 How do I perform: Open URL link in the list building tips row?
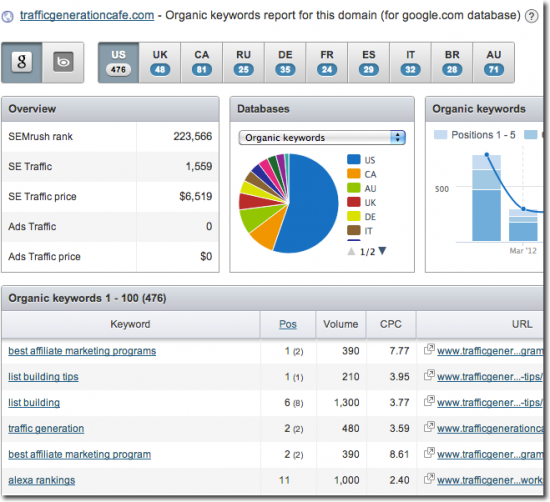point(490,377)
